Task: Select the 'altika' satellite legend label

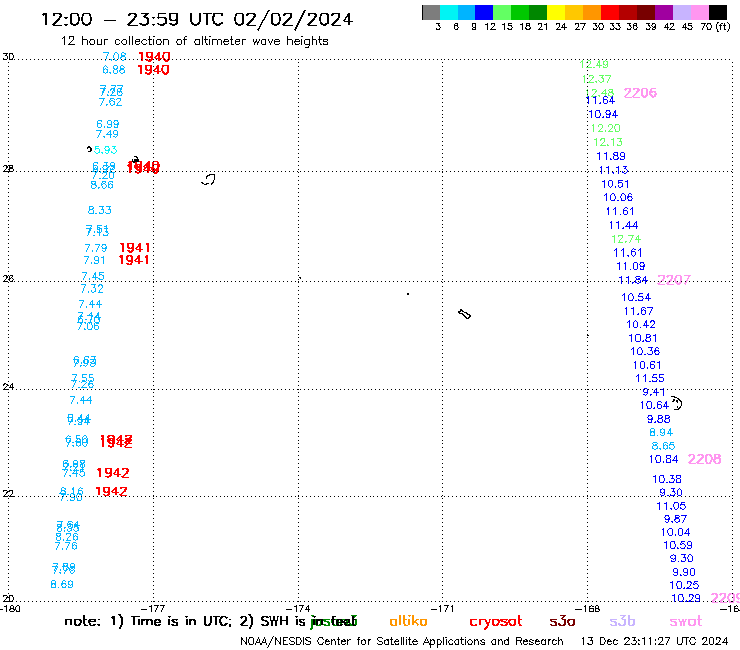Action: coord(408,621)
